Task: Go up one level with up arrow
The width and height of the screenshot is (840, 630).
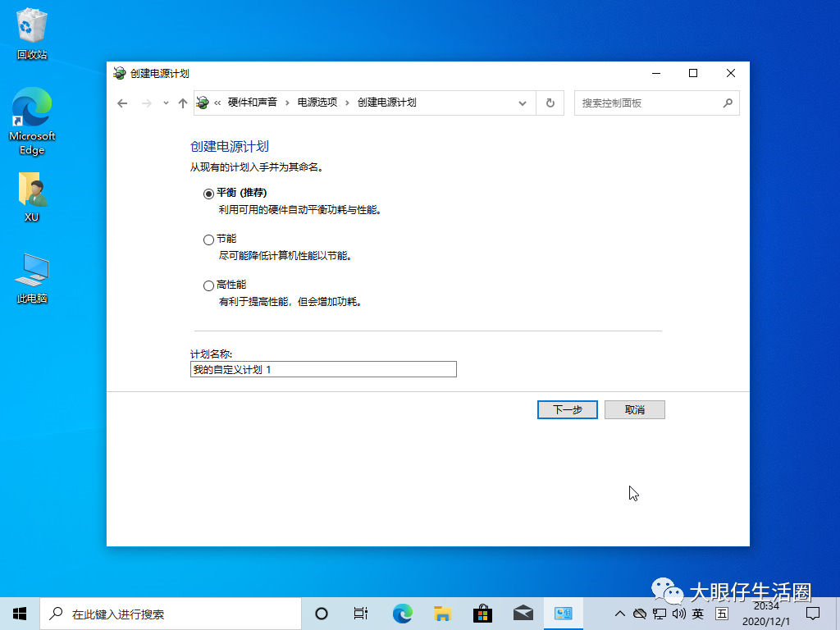Action: 183,103
